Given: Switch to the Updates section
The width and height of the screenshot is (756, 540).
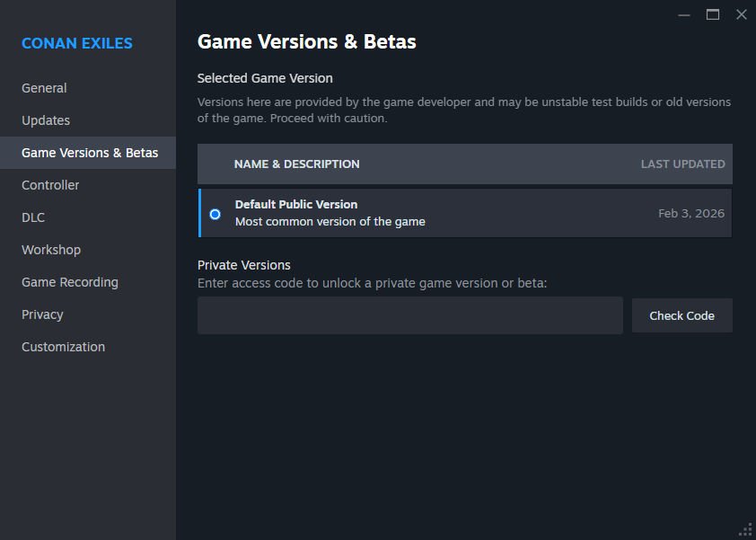Looking at the screenshot, I should (45, 120).
